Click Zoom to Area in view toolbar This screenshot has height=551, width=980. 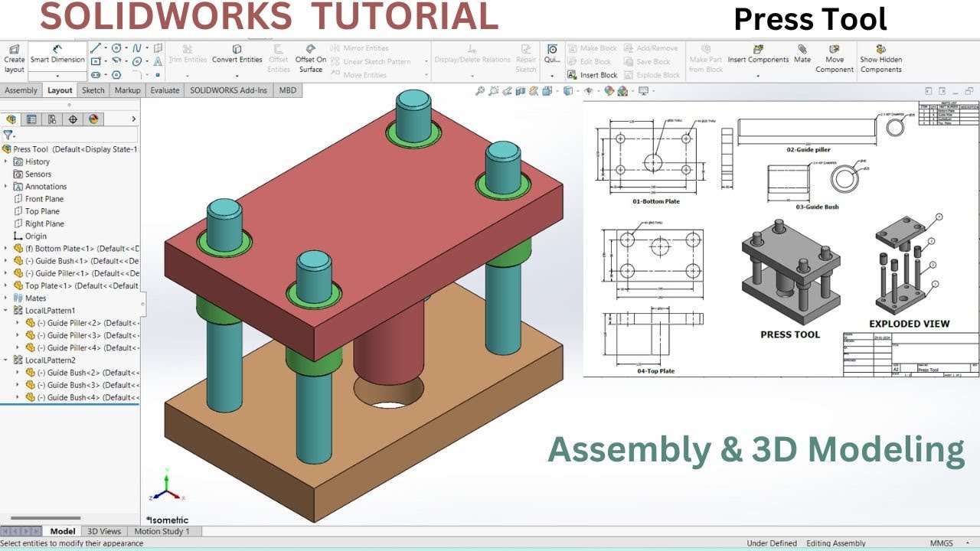(x=494, y=91)
